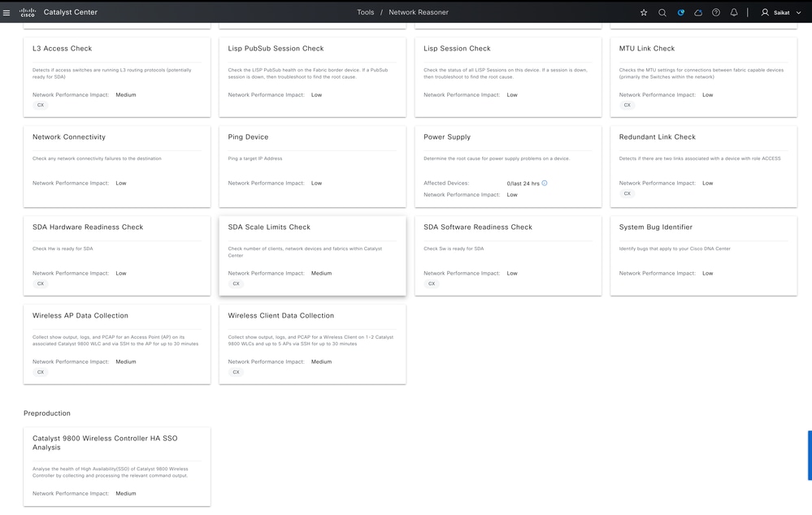
Task: Click 'Ping a target IP Address' description
Action: (254, 158)
